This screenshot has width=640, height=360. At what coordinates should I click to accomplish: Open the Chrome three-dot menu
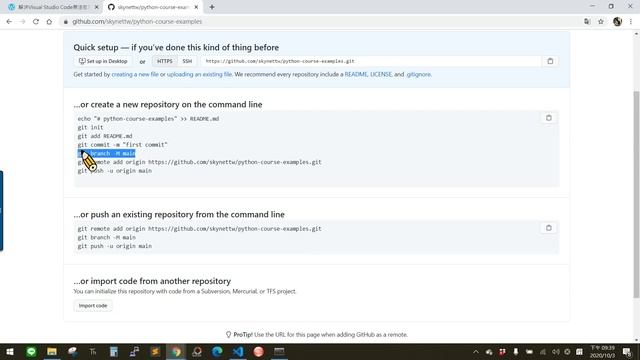pos(631,22)
